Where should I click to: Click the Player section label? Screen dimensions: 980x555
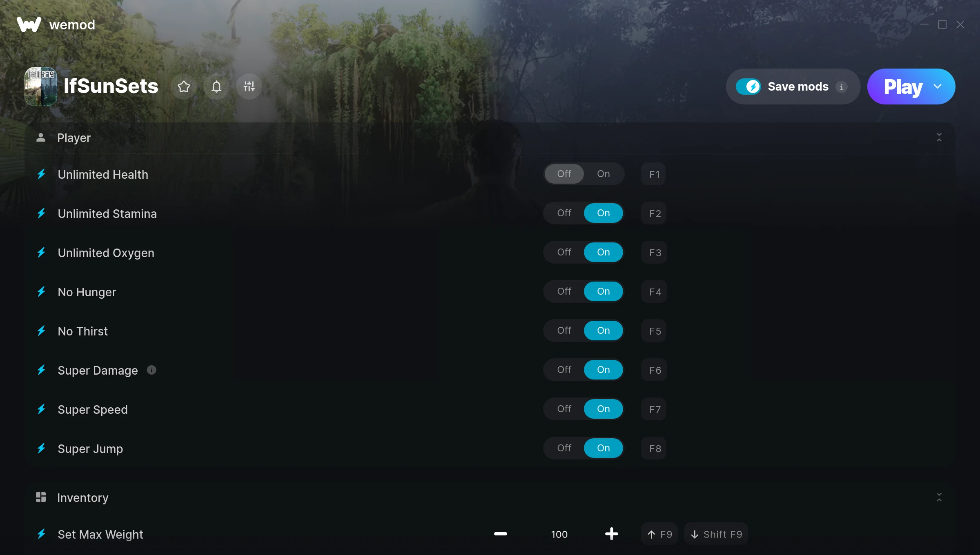pyautogui.click(x=73, y=137)
